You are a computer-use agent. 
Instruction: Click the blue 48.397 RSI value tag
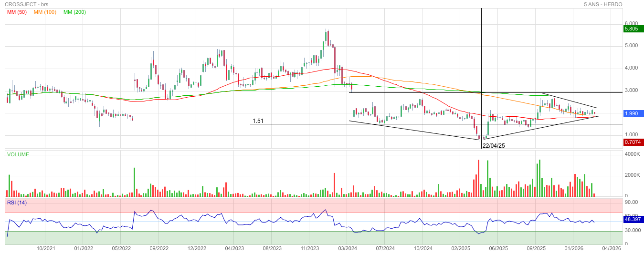pyautogui.click(x=633, y=220)
